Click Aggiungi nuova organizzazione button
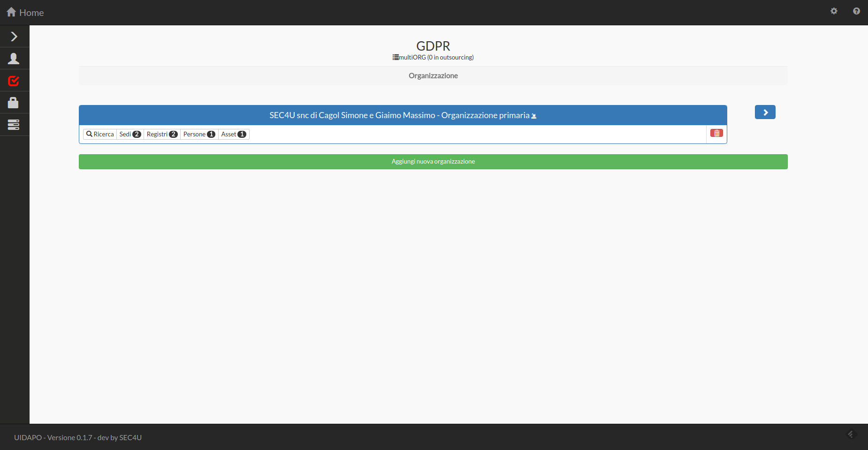 tap(433, 162)
